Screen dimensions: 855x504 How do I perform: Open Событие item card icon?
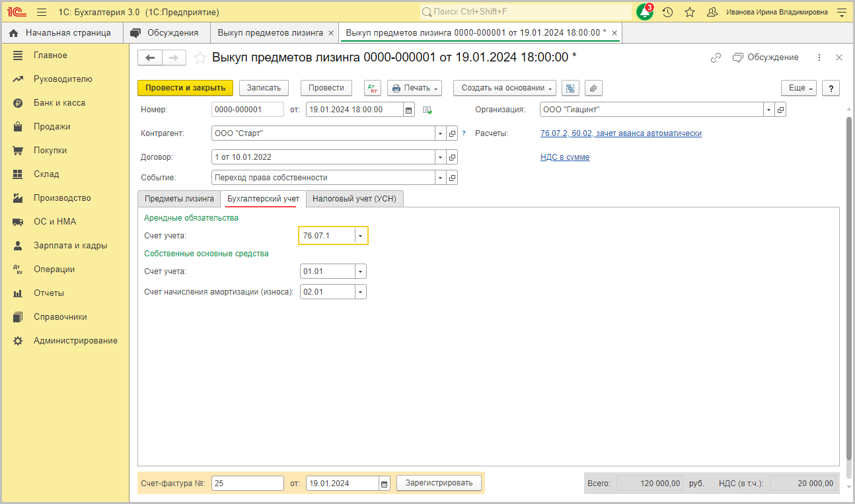click(x=453, y=178)
